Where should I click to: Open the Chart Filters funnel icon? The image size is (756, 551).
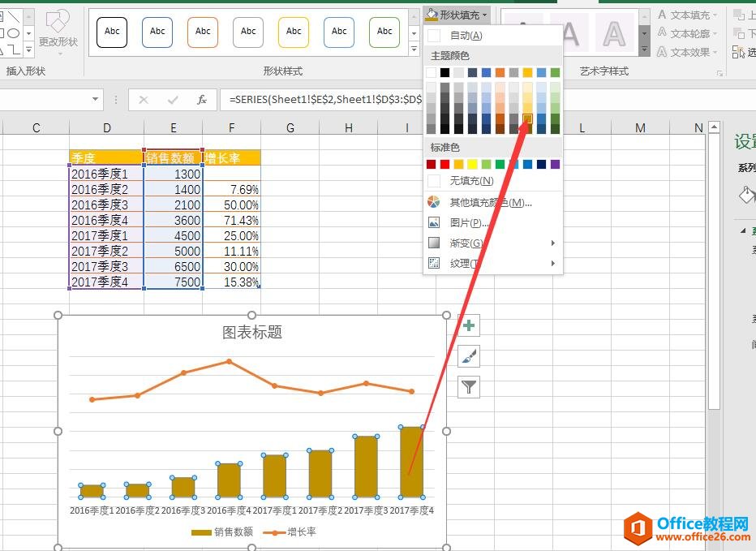468,387
